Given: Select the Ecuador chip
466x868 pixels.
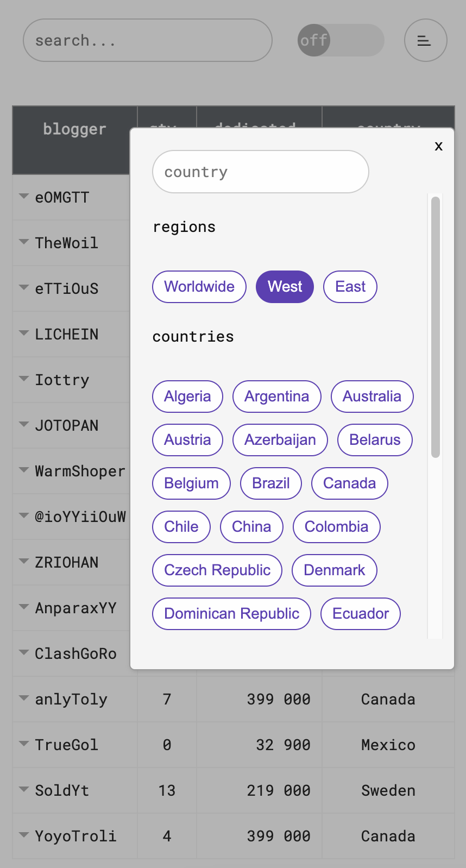Looking at the screenshot, I should [361, 614].
